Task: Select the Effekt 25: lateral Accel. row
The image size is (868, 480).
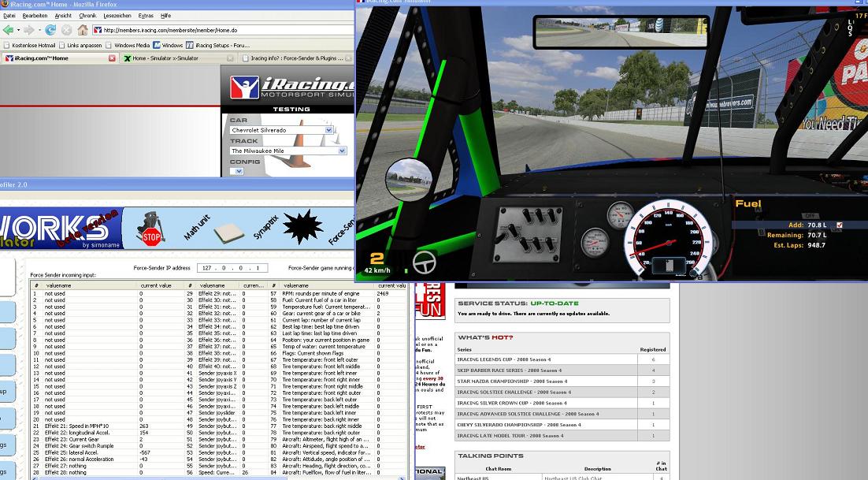Action: (x=106, y=453)
